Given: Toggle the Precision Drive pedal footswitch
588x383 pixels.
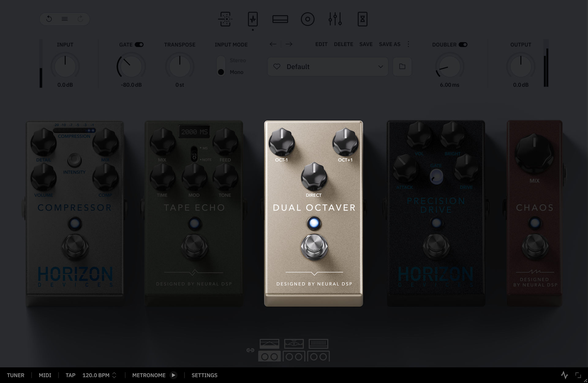Looking at the screenshot, I should tap(436, 246).
